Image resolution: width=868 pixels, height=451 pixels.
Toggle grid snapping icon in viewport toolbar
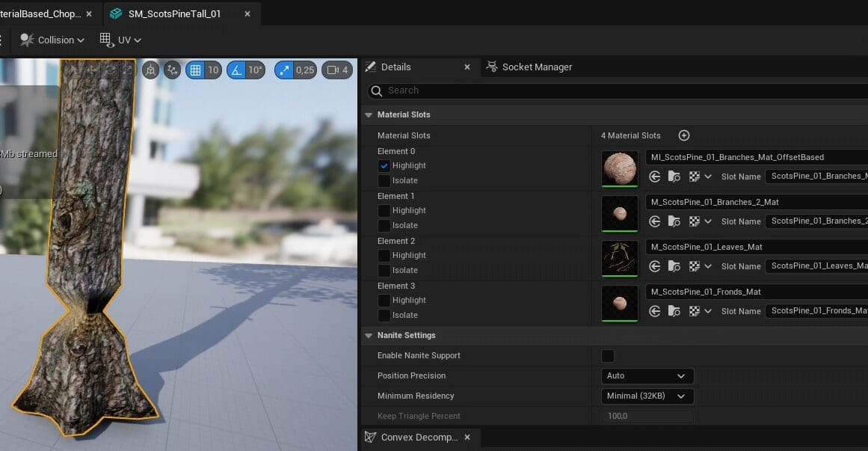point(195,70)
